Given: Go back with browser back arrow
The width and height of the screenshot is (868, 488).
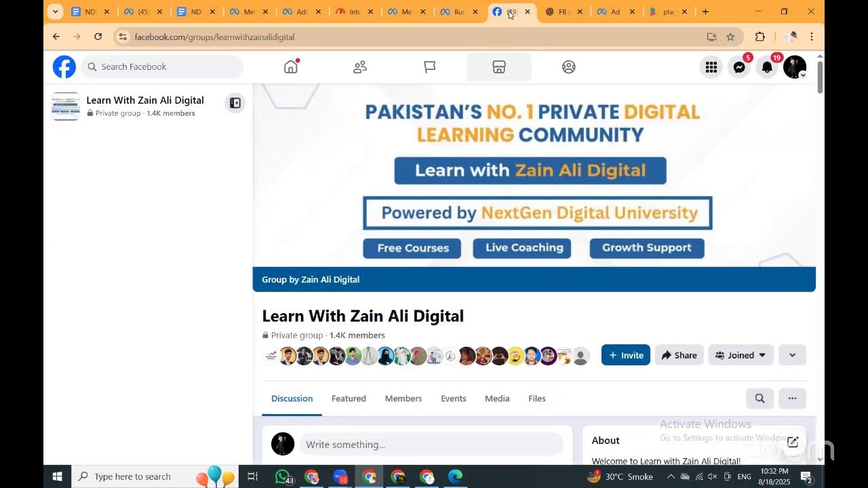Looking at the screenshot, I should pyautogui.click(x=56, y=37).
